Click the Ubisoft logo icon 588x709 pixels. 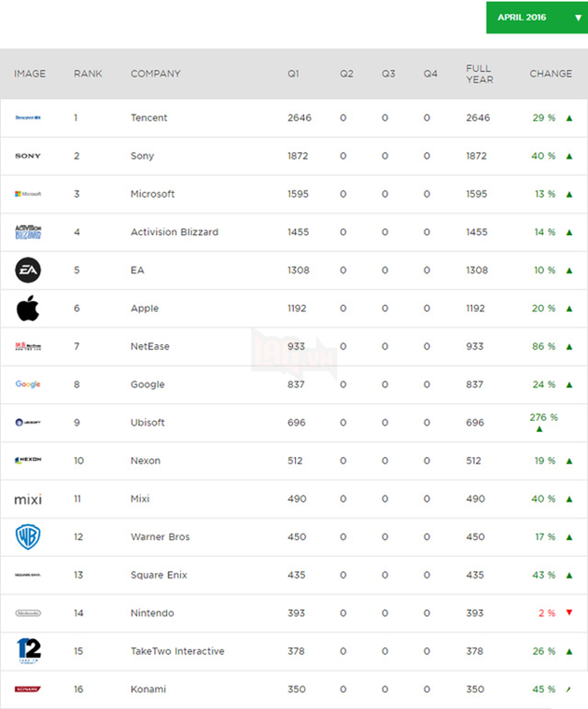tap(28, 423)
